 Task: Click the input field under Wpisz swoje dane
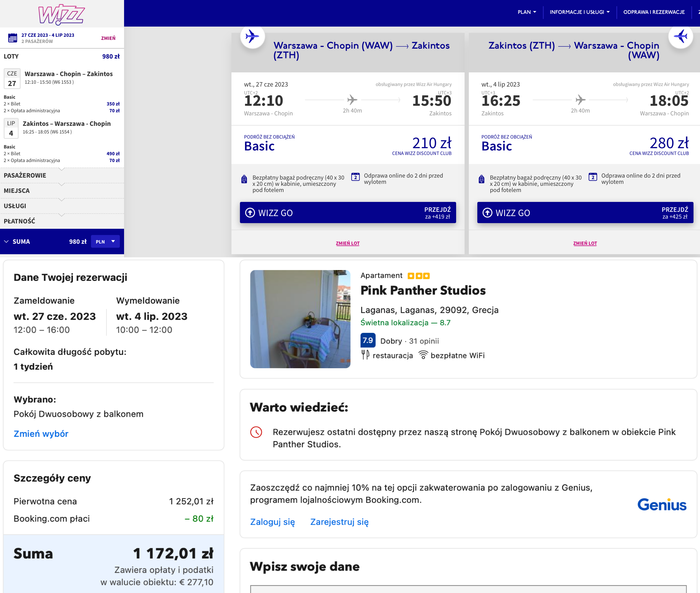point(468,589)
